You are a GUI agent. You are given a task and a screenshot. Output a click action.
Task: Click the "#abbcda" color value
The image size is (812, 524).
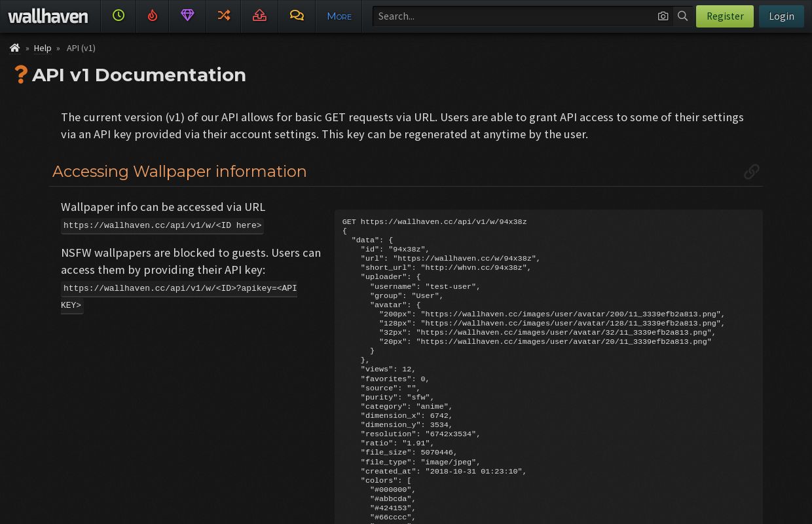pyautogui.click(x=392, y=498)
